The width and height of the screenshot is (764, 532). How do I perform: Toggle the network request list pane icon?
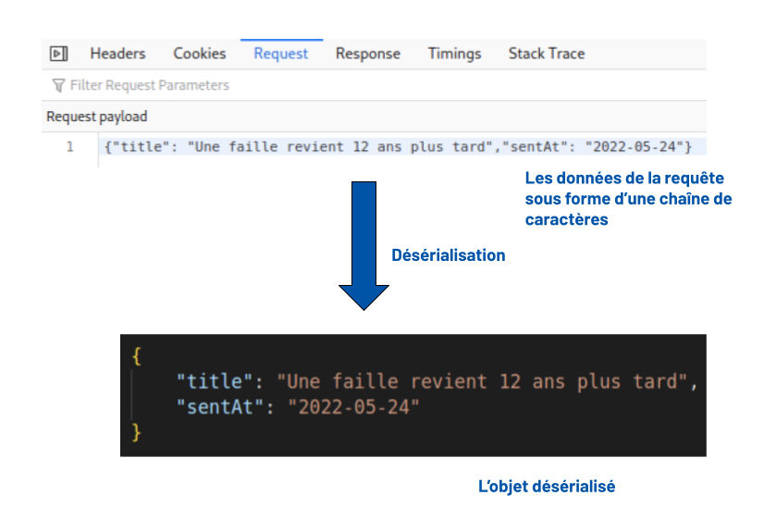(59, 54)
